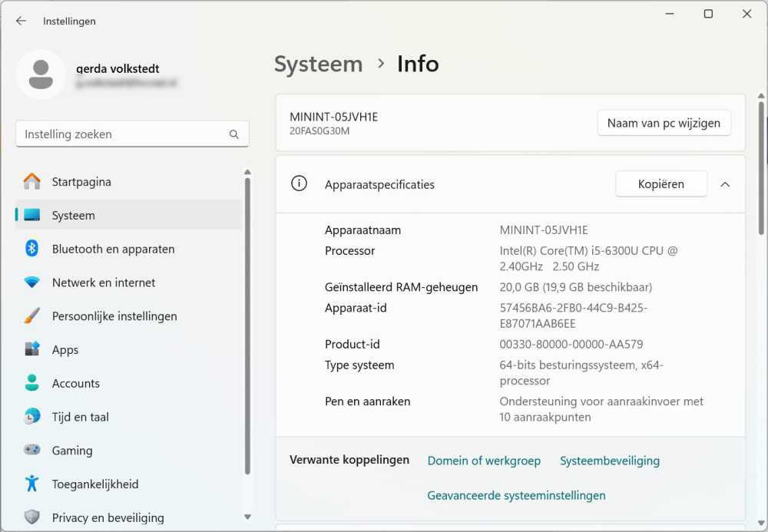The image size is (768, 532).
Task: Click the Pen en aanraken label
Action: 367,401
